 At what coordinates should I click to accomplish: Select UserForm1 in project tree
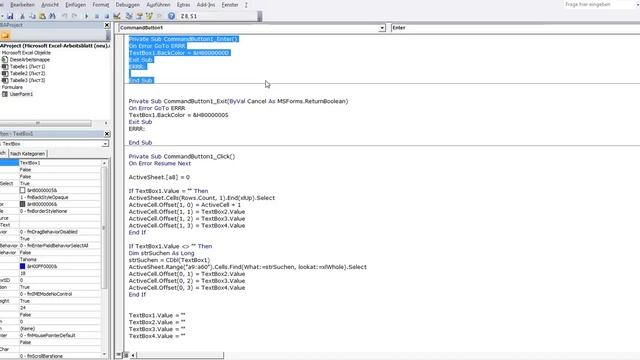point(21,94)
